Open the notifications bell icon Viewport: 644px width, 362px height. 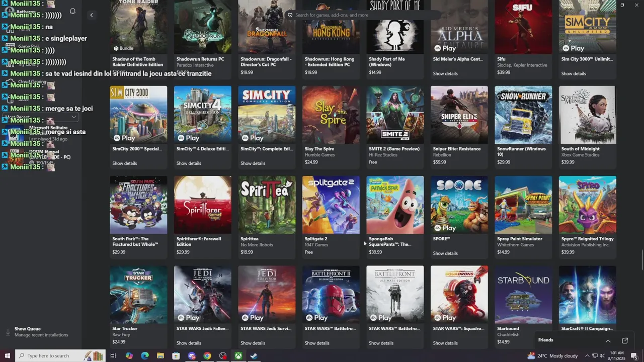click(x=72, y=11)
